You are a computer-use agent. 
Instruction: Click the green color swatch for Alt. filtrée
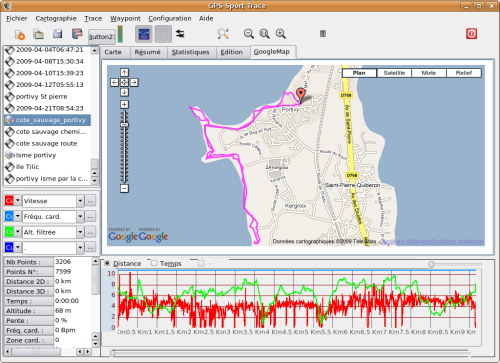coord(9,232)
